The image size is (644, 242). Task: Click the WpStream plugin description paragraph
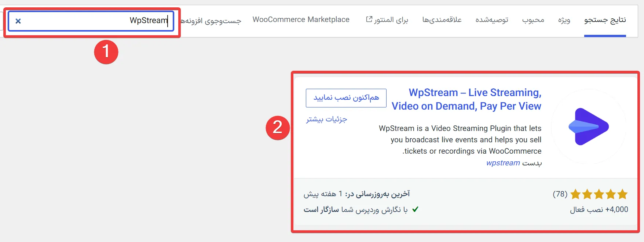click(x=460, y=140)
